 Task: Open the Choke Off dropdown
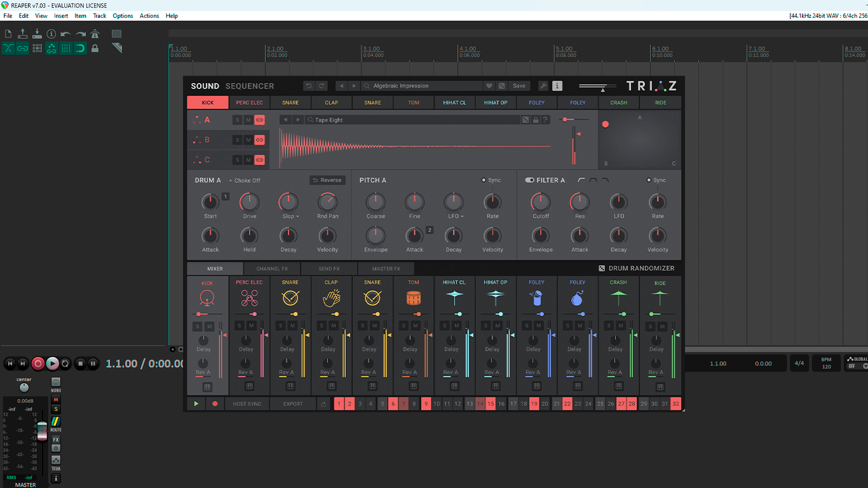245,180
